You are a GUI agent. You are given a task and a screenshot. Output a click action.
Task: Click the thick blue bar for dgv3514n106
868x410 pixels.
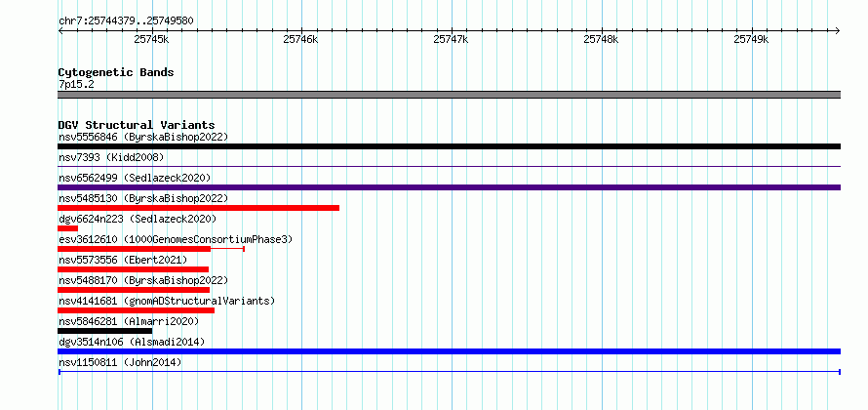tap(449, 351)
